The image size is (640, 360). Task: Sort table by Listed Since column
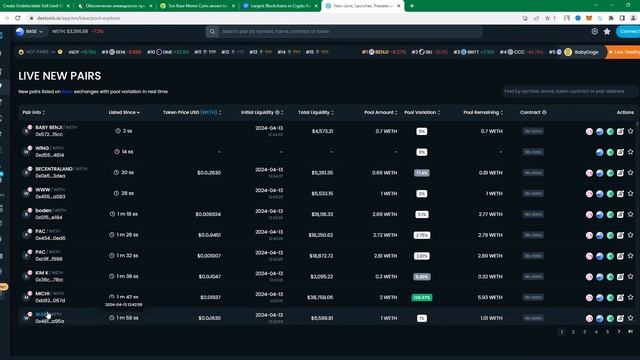[x=124, y=112]
